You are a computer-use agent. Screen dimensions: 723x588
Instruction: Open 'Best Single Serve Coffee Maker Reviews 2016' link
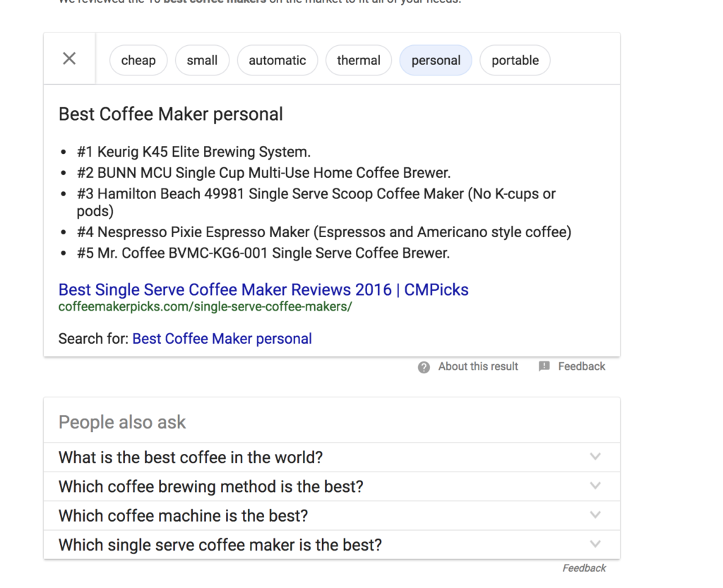[263, 290]
